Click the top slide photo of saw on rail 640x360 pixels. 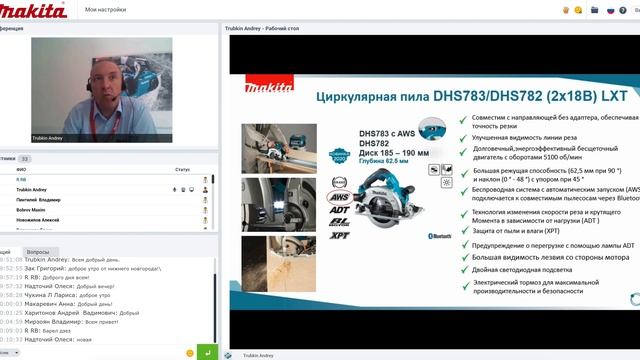click(279, 149)
